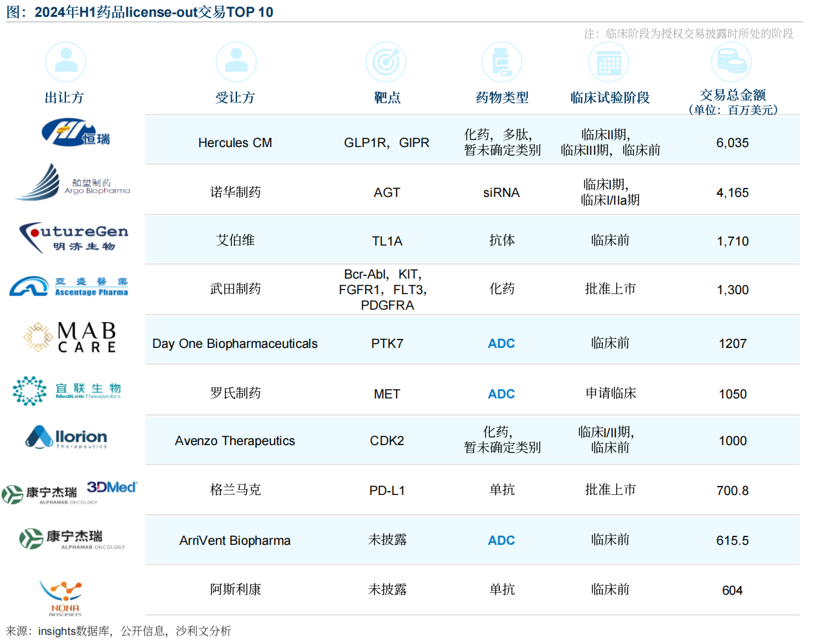
Task: Click the 武田制药 cell
Action: click(x=235, y=289)
